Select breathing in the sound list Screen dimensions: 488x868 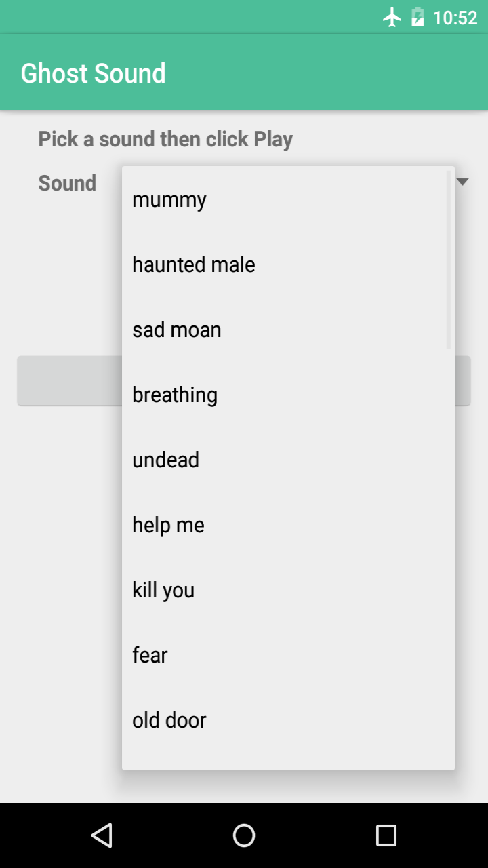[175, 395]
